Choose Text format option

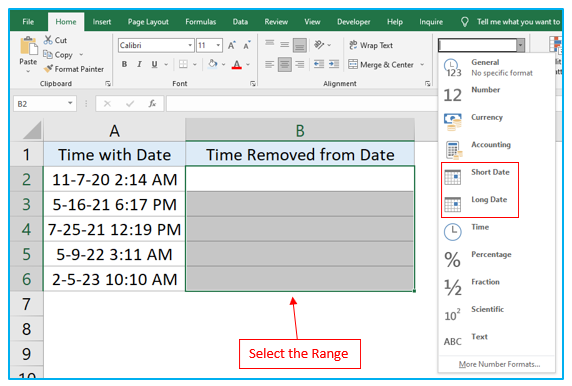point(496,341)
